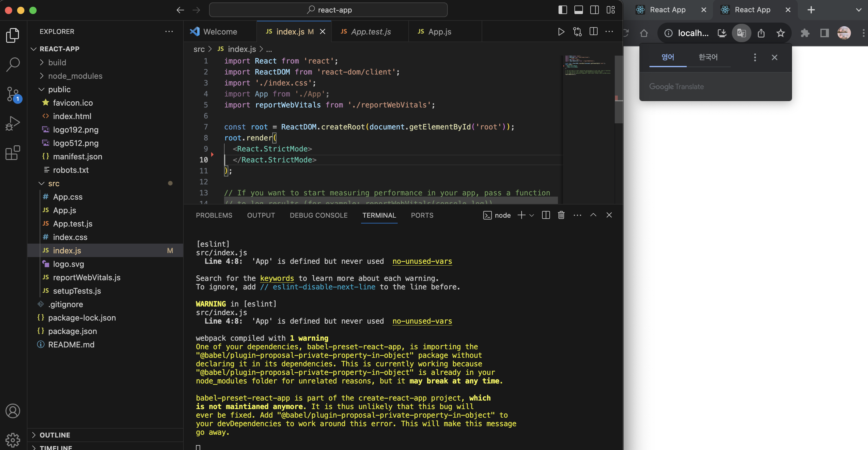The image size is (868, 450).
Task: Bookmark this page with star icon
Action: point(780,33)
